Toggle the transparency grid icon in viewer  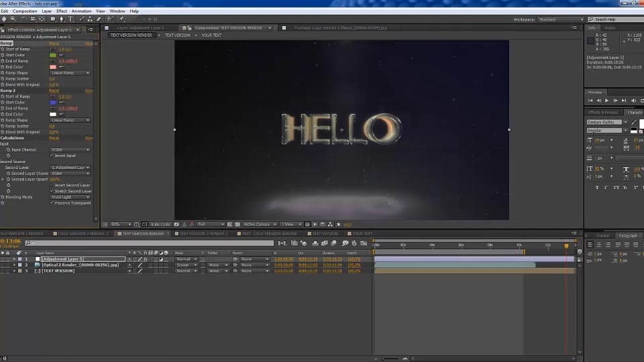click(237, 225)
